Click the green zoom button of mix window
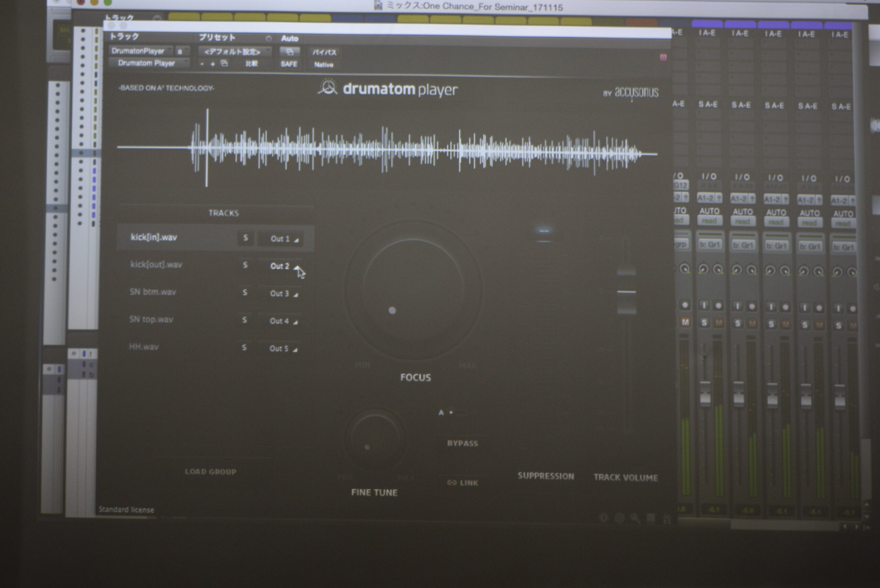This screenshot has height=588, width=880. [108, 2]
